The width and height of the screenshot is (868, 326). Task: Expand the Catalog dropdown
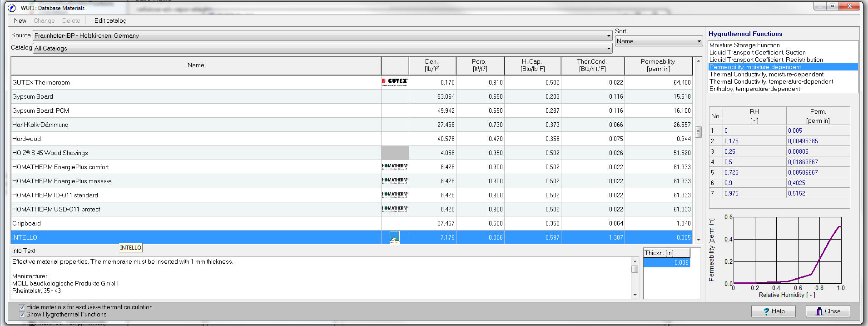click(x=609, y=49)
